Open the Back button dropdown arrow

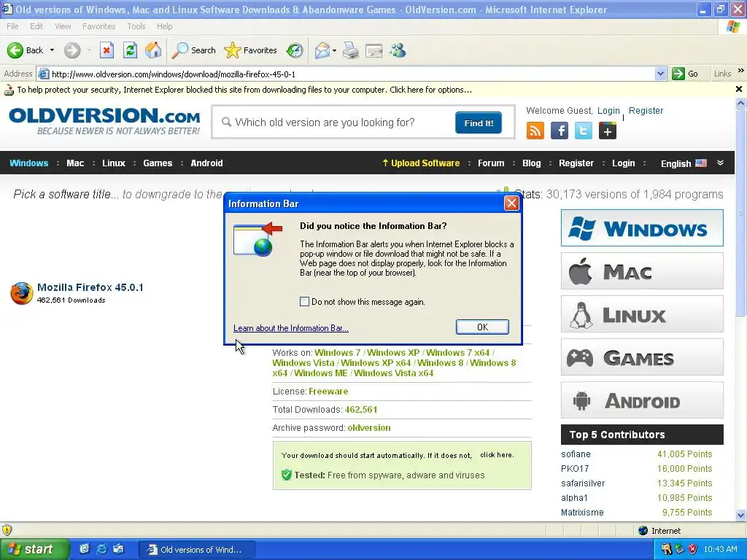(52, 50)
